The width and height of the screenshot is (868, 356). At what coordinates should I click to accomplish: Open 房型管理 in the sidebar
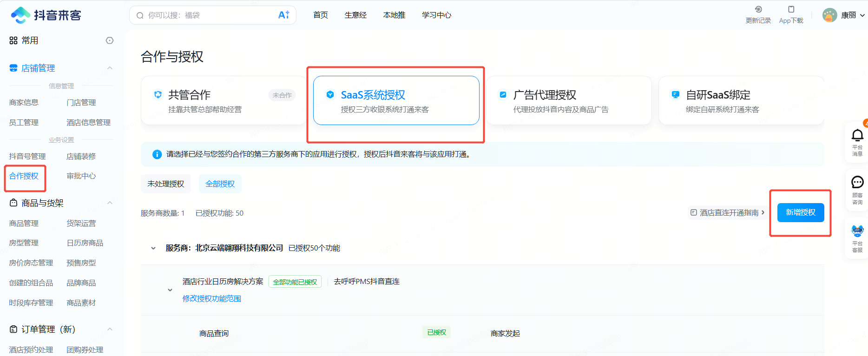coord(24,243)
